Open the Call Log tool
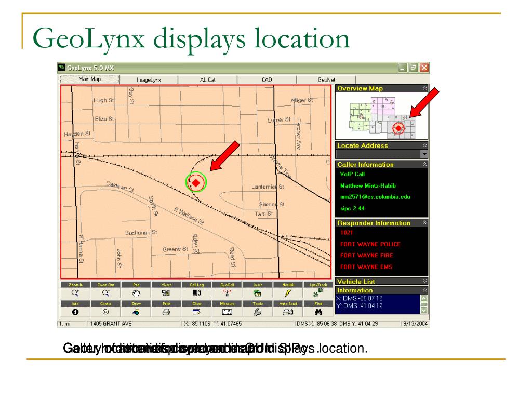532x399 pixels. (x=197, y=293)
